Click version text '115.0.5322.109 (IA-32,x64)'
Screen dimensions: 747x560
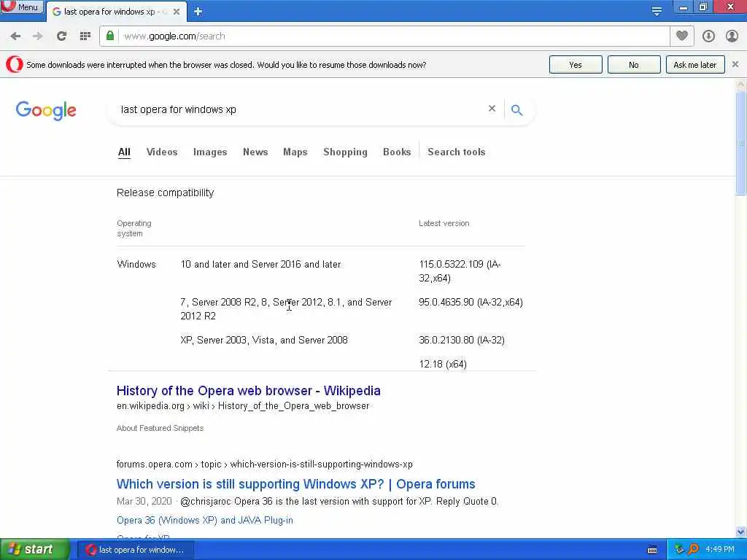click(460, 271)
